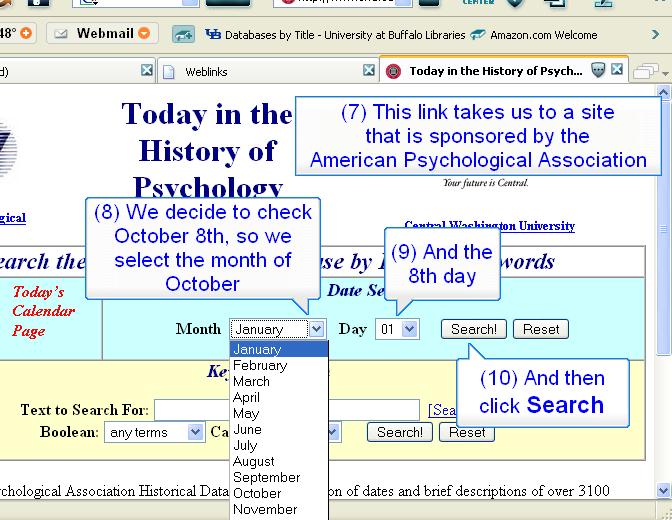
Task: Click Reset in Date Search row
Action: coord(541,329)
